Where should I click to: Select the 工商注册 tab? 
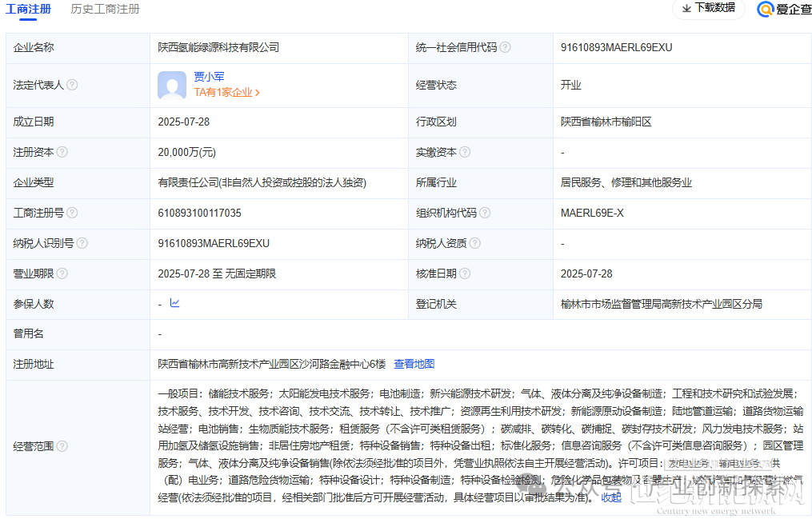(x=30, y=10)
